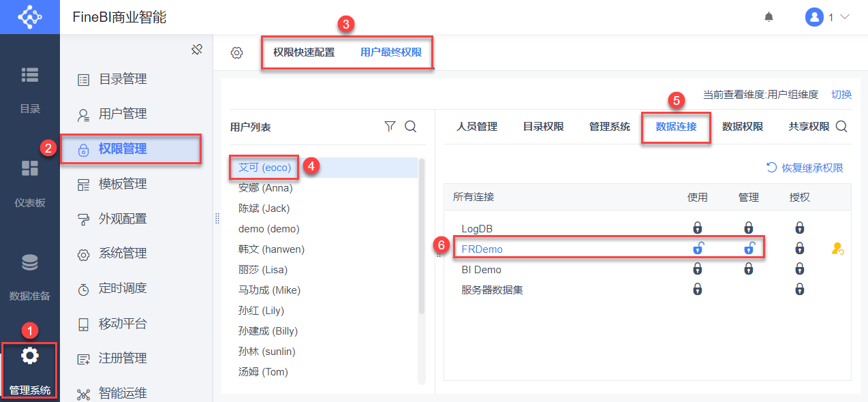Open the permission settings gear icon

236,52
